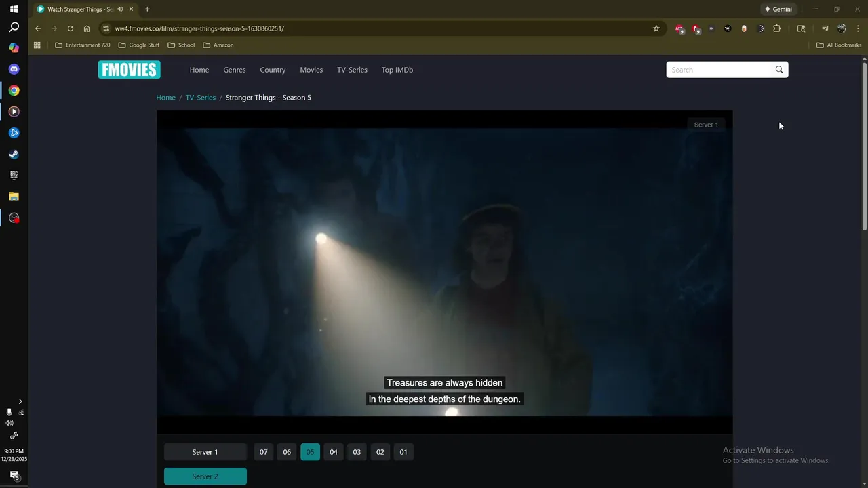Open the media controls icon in toolbar
The image size is (868, 488).
(x=825, y=28)
